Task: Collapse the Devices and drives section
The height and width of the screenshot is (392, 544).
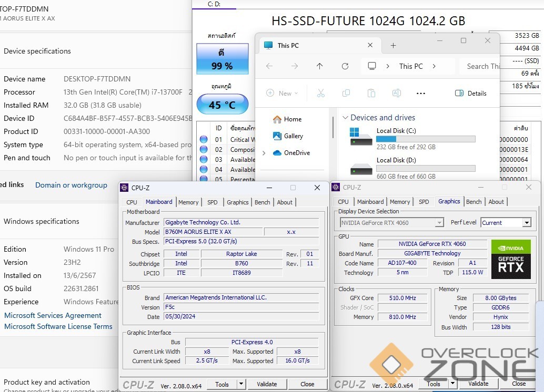Action: coord(345,118)
